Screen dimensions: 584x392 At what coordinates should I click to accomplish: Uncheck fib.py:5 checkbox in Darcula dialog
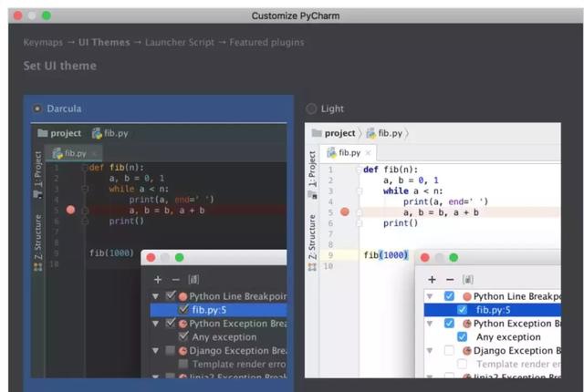(183, 309)
